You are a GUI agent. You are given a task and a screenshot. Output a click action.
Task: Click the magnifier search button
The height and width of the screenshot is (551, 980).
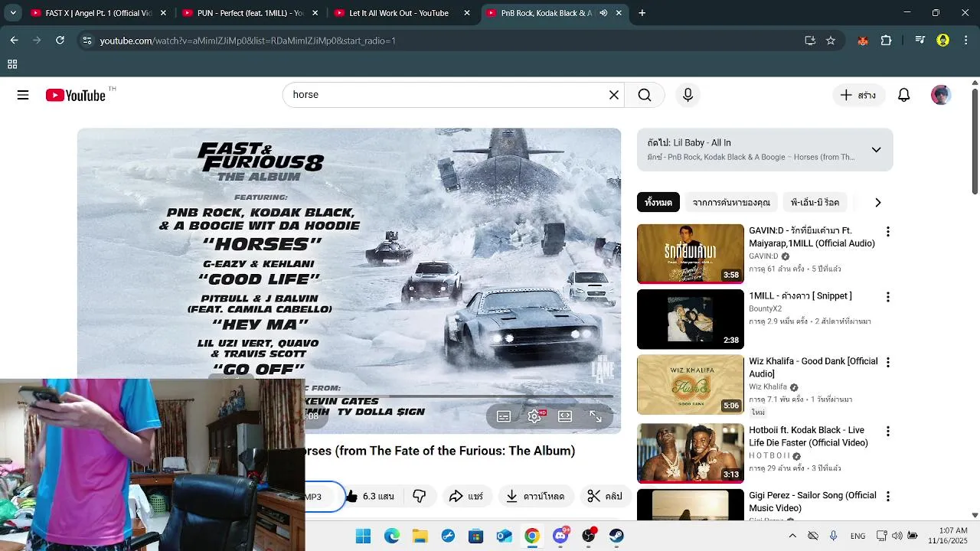tap(645, 95)
